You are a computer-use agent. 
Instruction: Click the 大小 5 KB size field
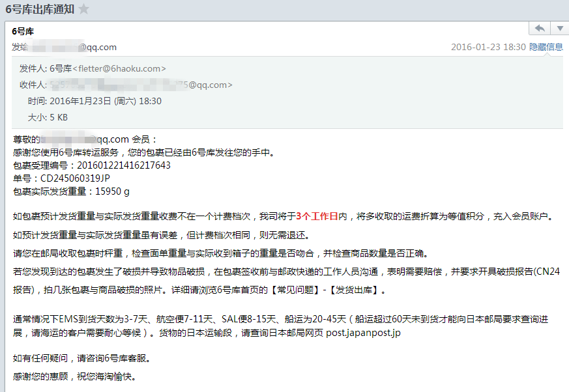(48, 117)
